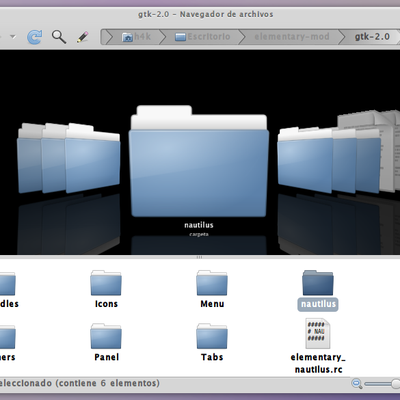Go to the Escritorio breadcrumb

click(203, 37)
